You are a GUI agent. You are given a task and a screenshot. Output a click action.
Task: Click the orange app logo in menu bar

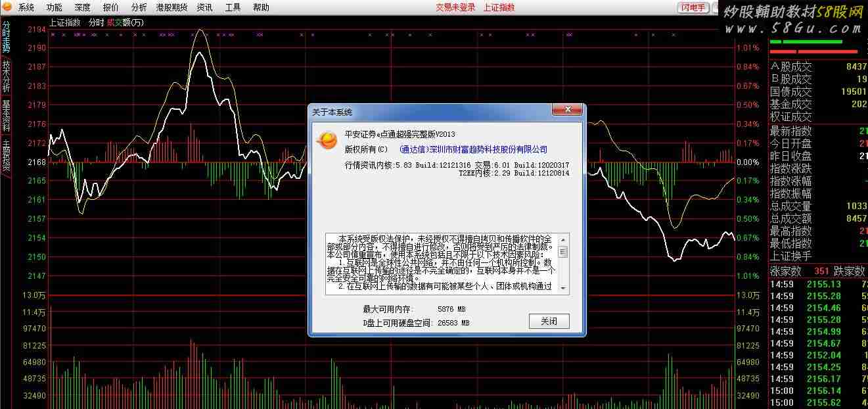(7, 8)
